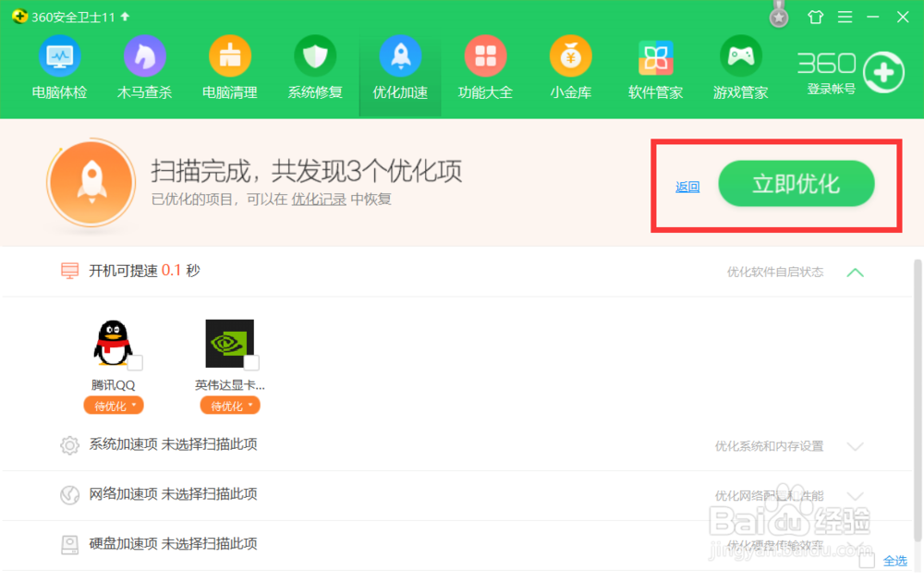Open the 功能大全 feature center
The image size is (924, 582).
pyautogui.click(x=485, y=67)
